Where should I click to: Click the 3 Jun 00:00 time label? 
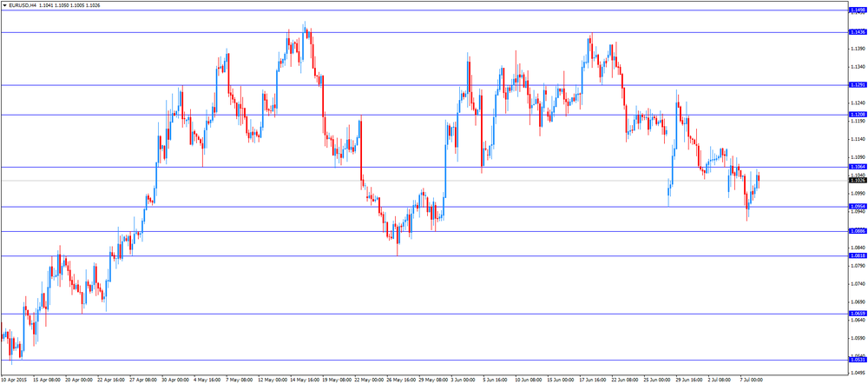tap(463, 381)
